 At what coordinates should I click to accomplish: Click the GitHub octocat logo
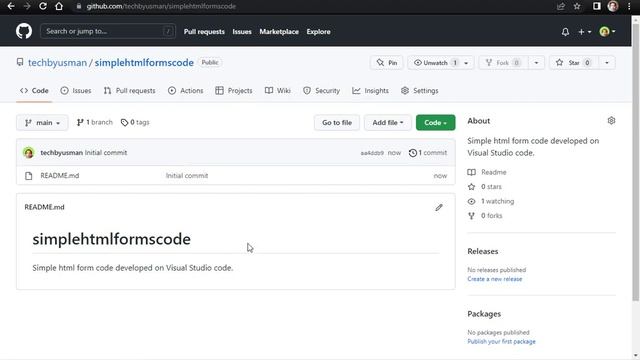pos(24,31)
